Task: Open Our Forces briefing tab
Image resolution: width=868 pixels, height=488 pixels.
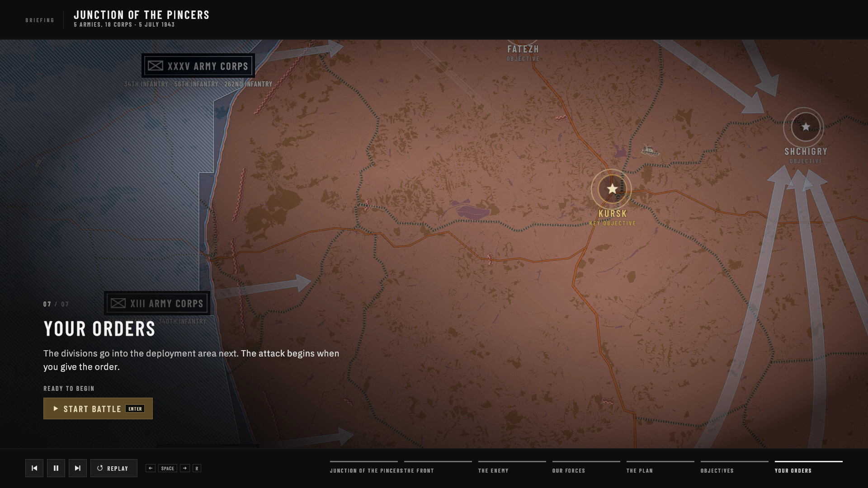Action: [x=586, y=468]
